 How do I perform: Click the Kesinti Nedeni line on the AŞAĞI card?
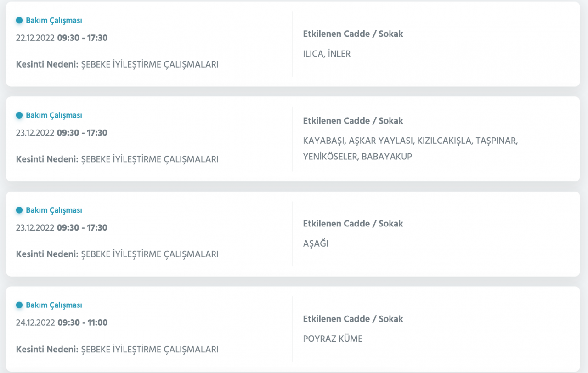pyautogui.click(x=117, y=254)
